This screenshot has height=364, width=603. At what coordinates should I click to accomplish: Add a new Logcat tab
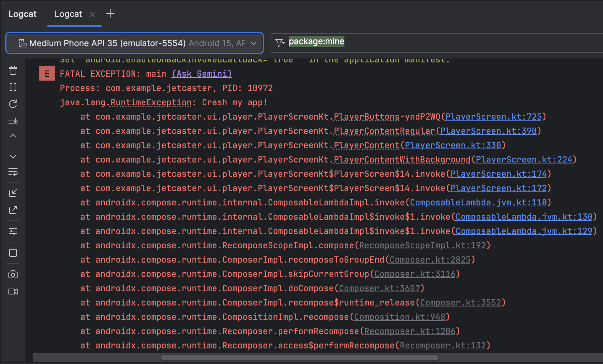click(110, 13)
